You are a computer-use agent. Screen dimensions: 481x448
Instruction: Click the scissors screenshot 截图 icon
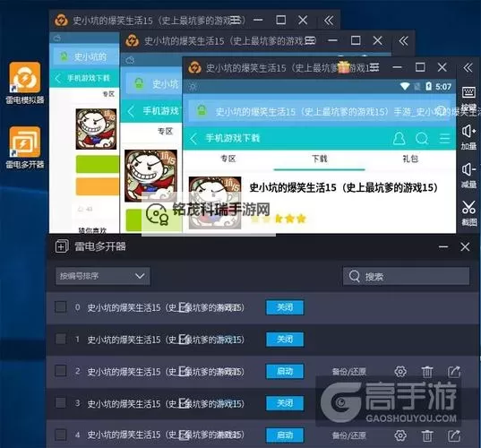click(468, 208)
